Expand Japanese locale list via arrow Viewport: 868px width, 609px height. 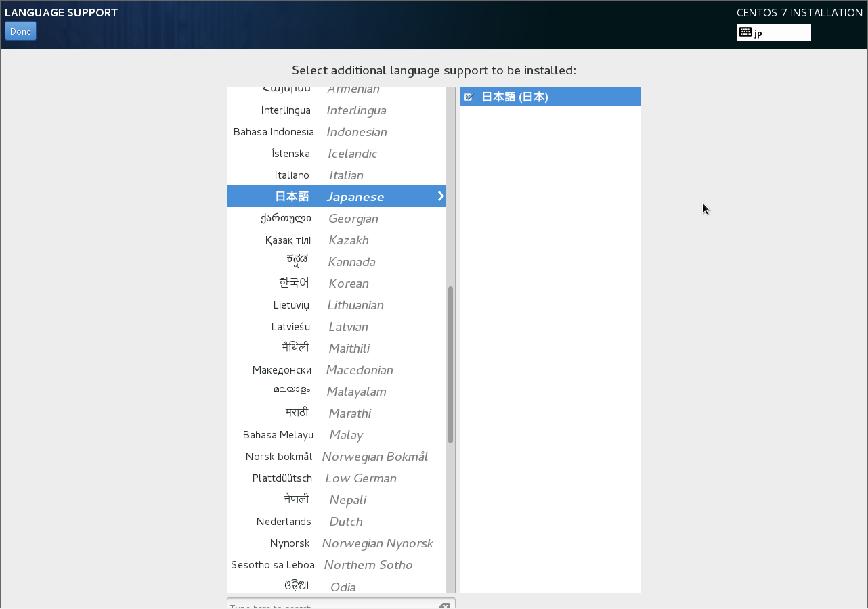tap(441, 196)
